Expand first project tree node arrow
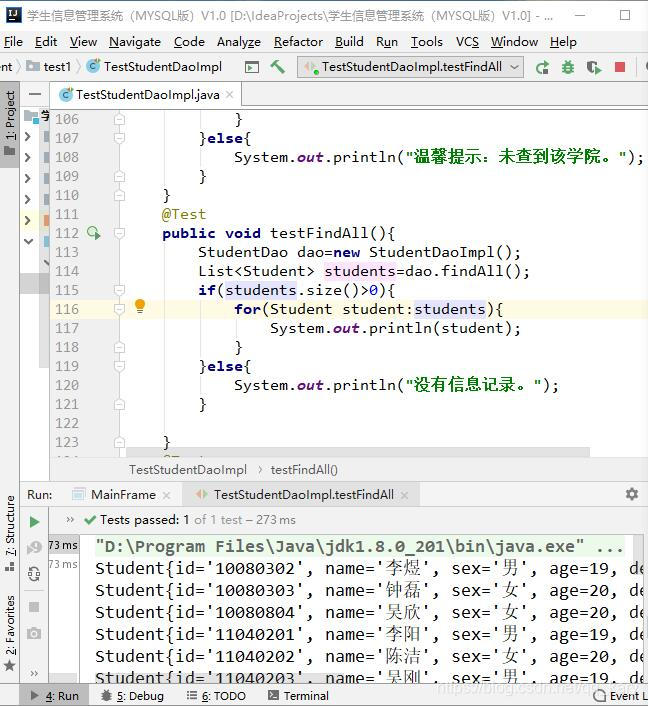This screenshot has width=648, height=706. coord(27,136)
